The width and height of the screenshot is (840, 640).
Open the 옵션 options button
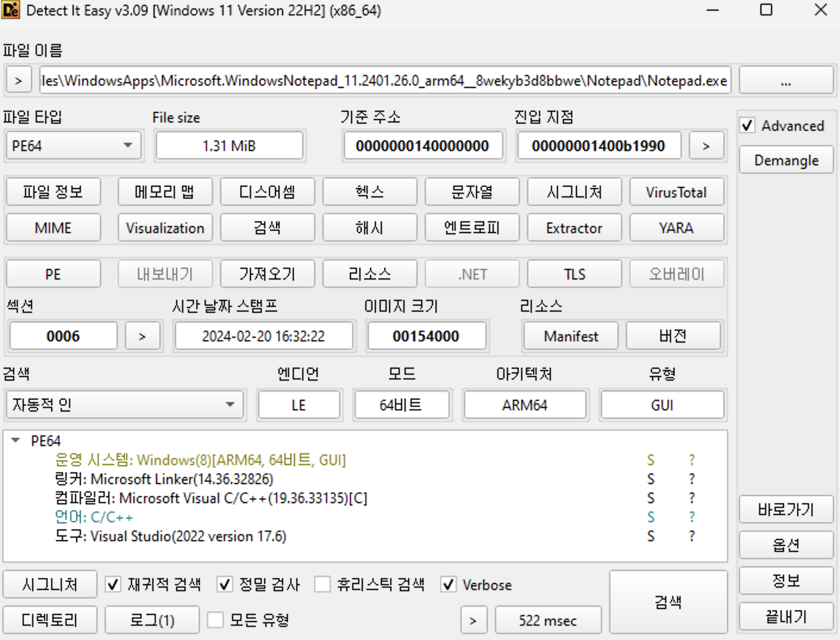point(786,545)
